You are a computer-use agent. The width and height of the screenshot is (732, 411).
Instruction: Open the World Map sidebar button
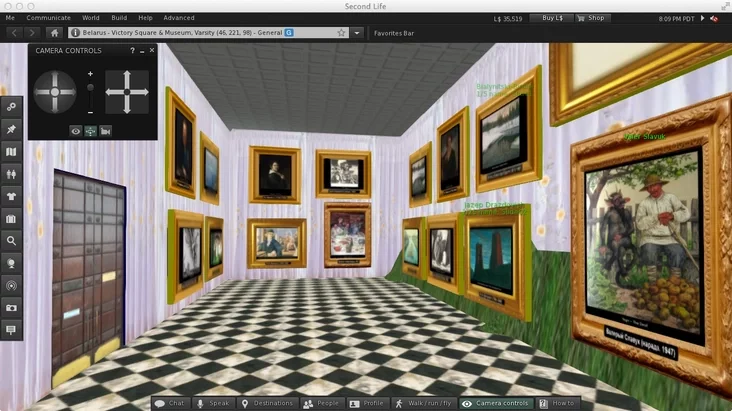click(11, 152)
